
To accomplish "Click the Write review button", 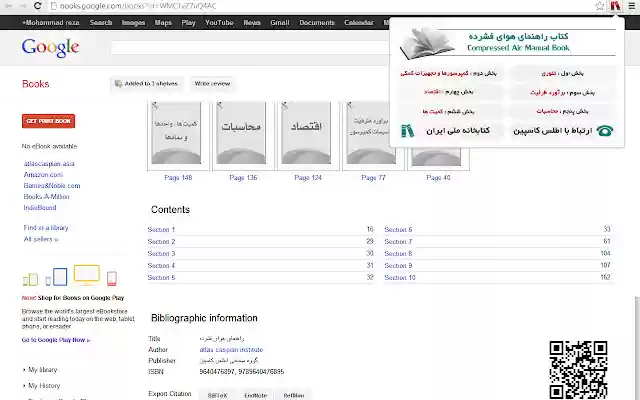I will pyautogui.click(x=212, y=84).
